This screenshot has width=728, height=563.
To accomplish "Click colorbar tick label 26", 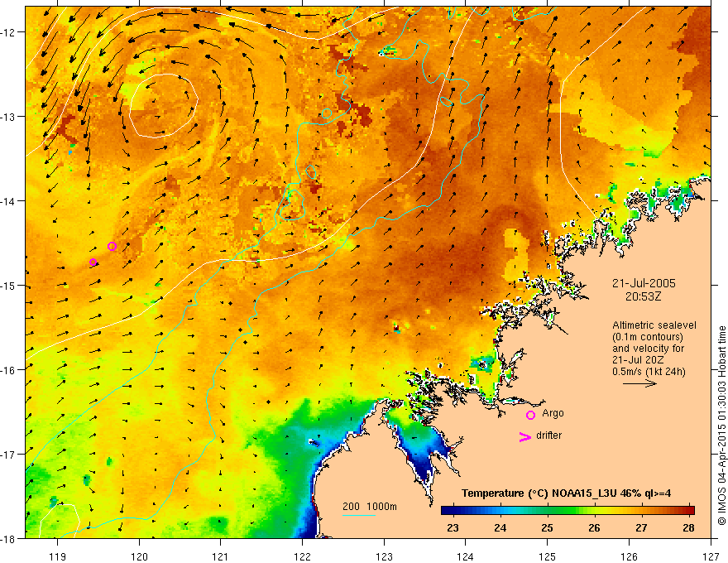I will 594,527.
